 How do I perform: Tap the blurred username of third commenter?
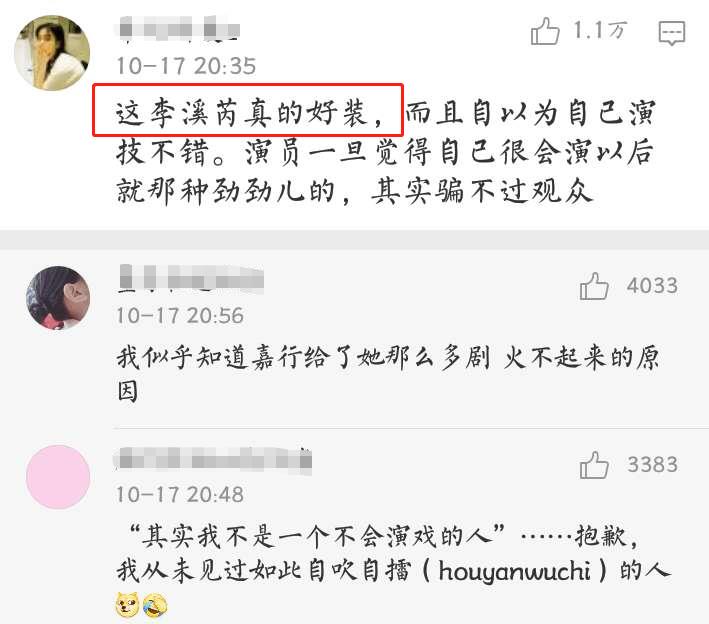coord(213,459)
